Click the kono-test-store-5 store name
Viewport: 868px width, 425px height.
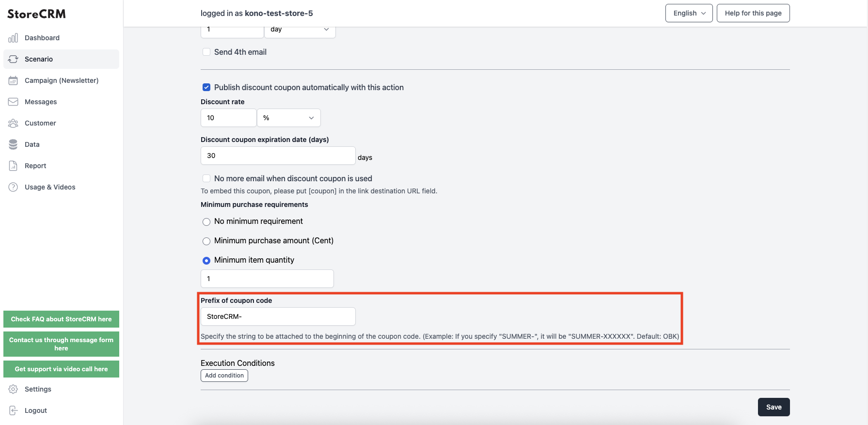coord(279,13)
